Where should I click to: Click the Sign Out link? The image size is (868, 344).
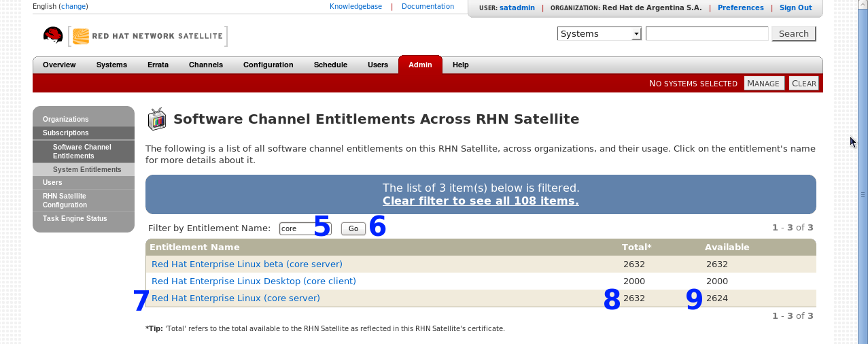click(795, 8)
